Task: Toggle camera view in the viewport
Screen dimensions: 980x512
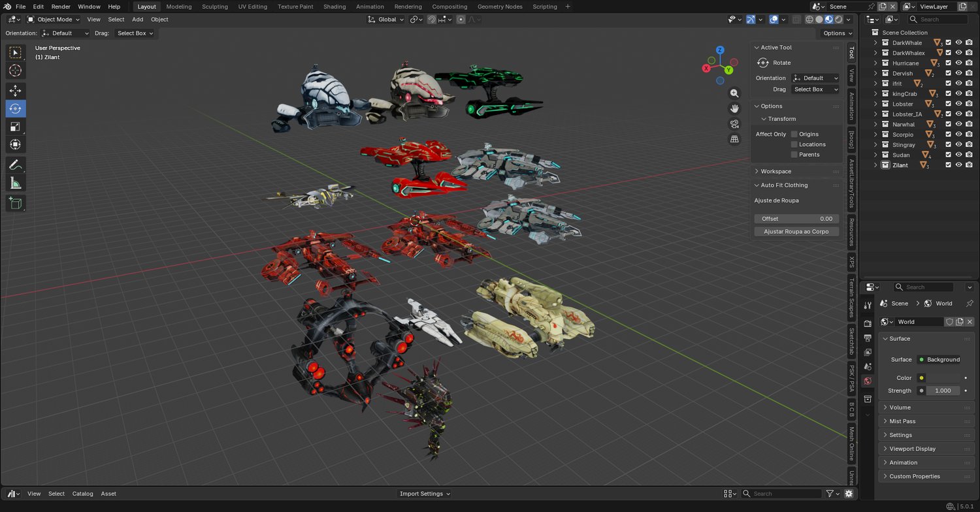Action: tap(734, 124)
